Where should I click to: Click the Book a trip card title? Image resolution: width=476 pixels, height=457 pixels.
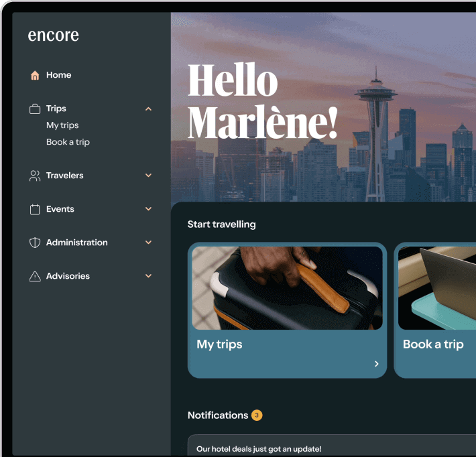(433, 344)
